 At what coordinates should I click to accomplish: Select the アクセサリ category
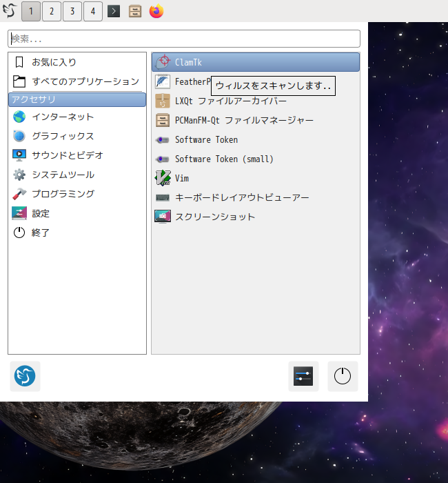pos(77,100)
